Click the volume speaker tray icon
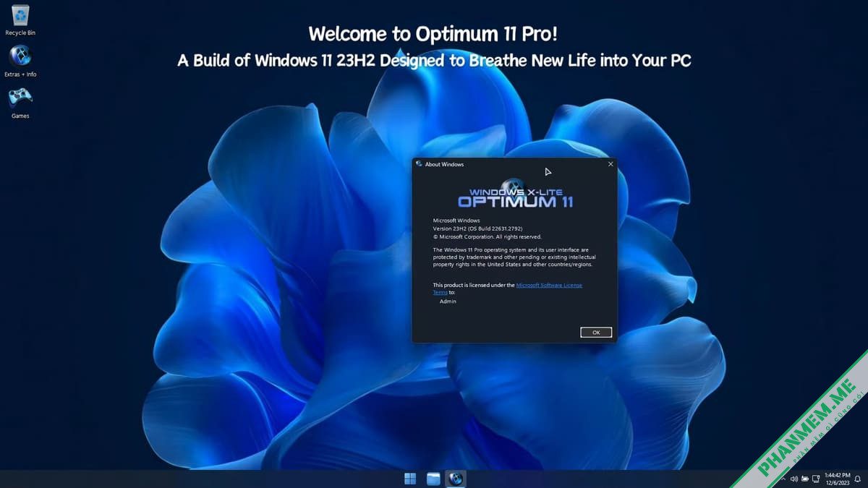This screenshot has width=868, height=488. [794, 479]
